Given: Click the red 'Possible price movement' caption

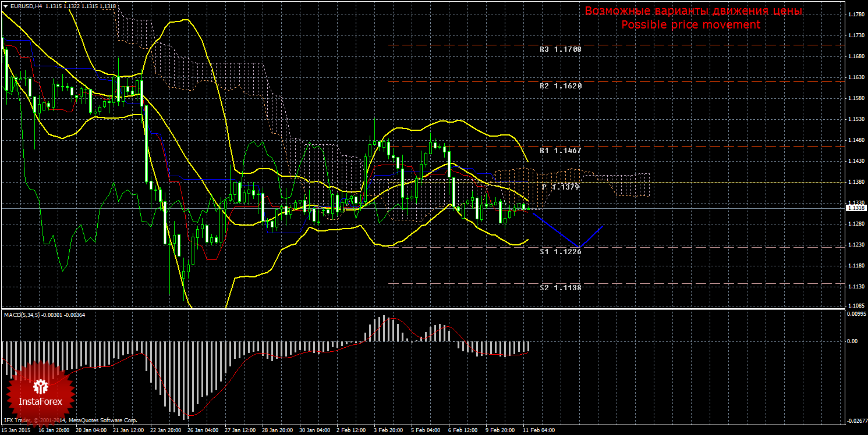Looking at the screenshot, I should click(x=690, y=25).
